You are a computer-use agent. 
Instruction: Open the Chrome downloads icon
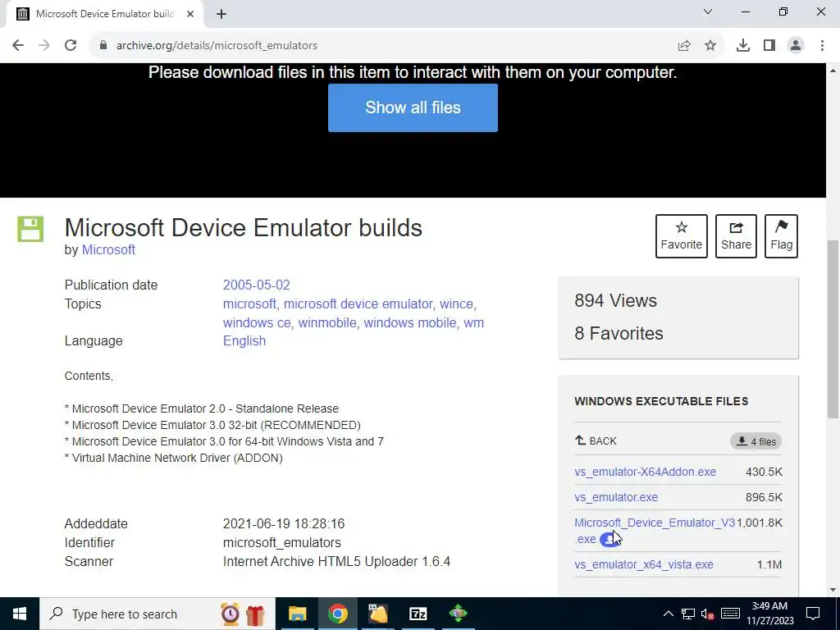coord(743,46)
